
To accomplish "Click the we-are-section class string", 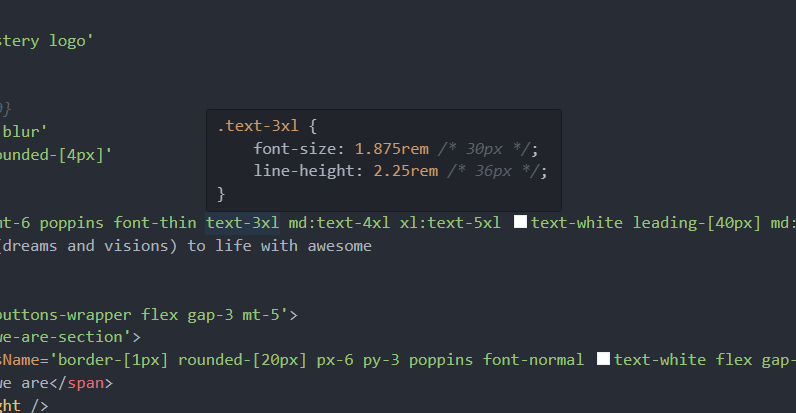I will (x=66, y=337).
